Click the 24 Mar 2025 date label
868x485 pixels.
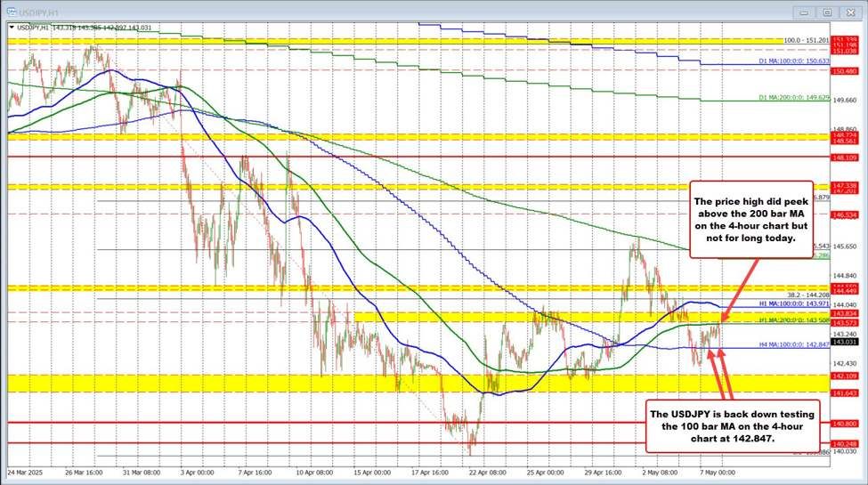(x=26, y=473)
